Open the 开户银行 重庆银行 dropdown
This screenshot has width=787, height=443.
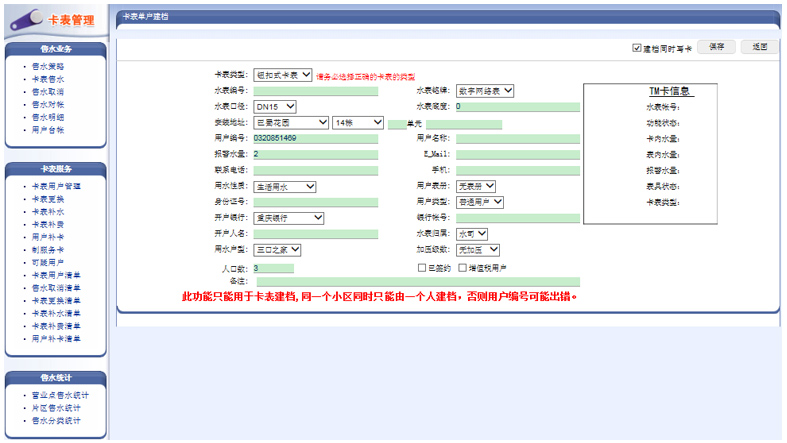(x=288, y=217)
